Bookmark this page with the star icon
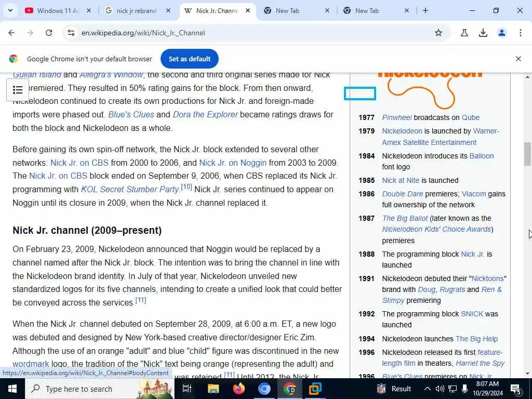The height and width of the screenshot is (399, 532). click(438, 33)
